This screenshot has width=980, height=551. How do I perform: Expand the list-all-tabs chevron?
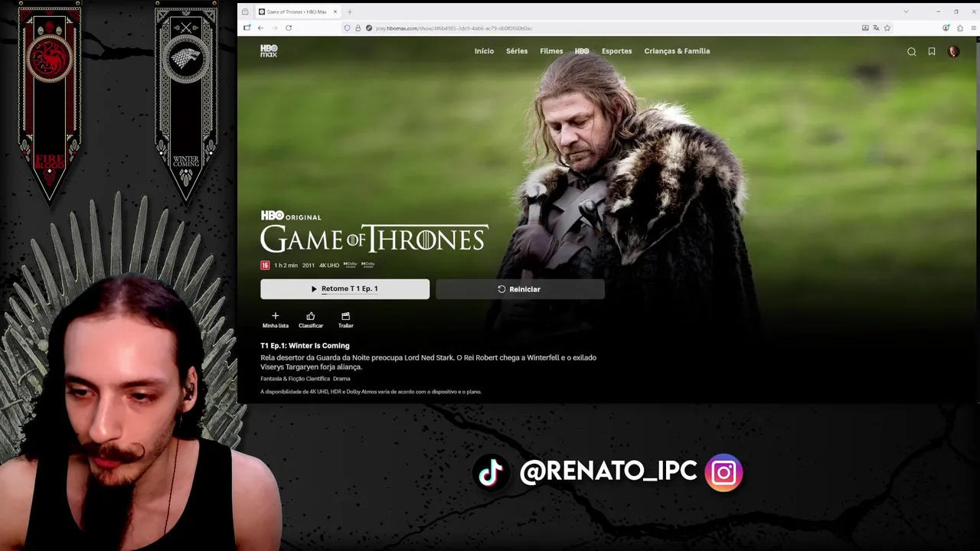click(x=906, y=11)
